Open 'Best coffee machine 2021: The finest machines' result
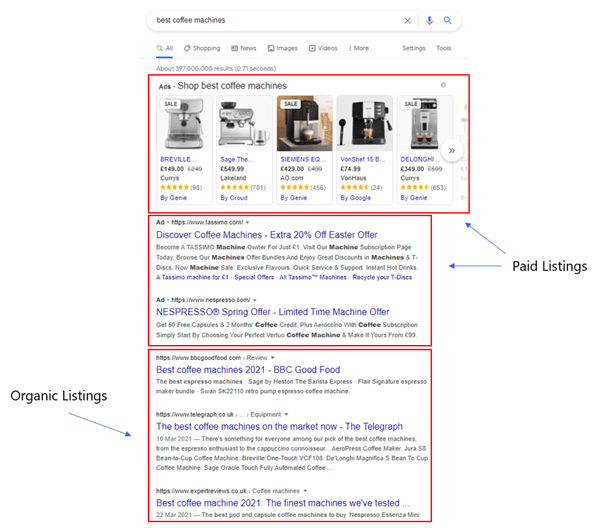 pos(283,503)
